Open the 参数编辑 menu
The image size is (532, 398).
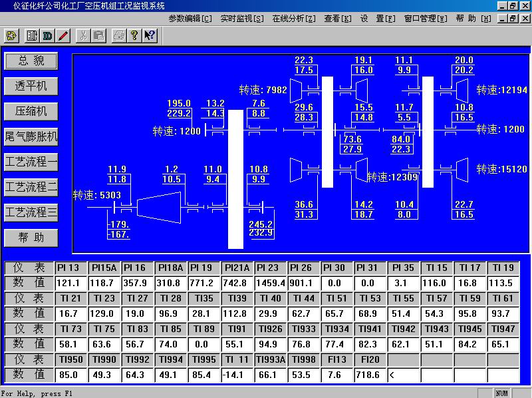click(x=190, y=19)
